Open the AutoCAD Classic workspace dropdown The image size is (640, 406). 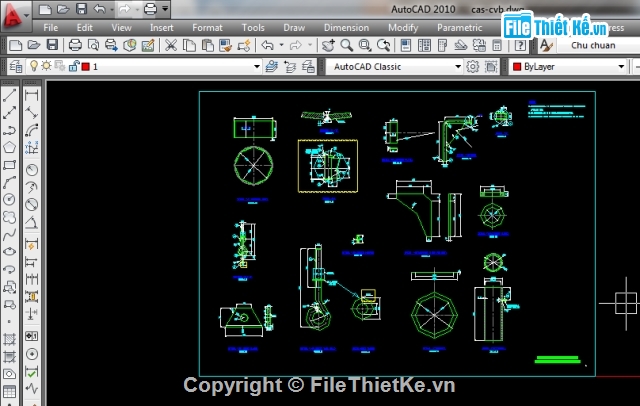pos(458,66)
